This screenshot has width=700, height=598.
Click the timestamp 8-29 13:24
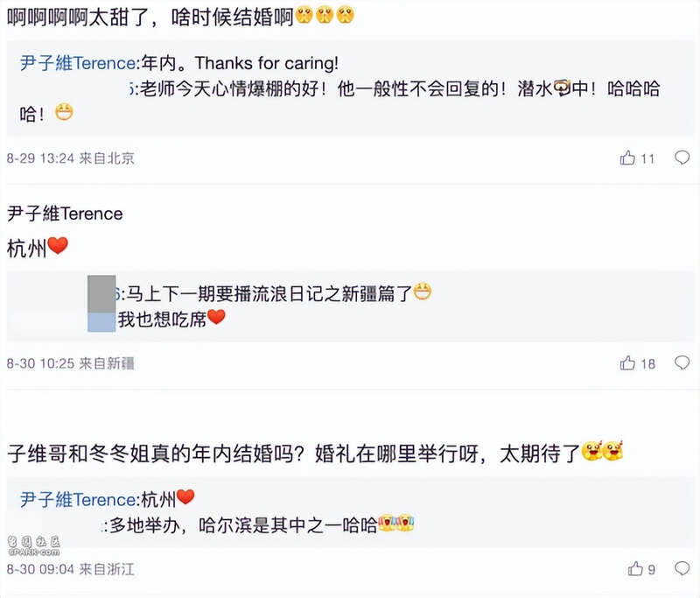[x=40, y=158]
